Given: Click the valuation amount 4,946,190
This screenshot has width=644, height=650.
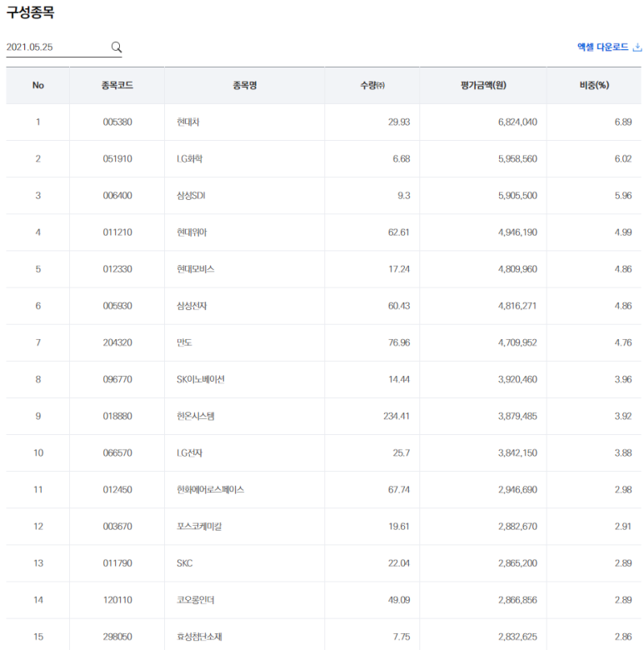Looking at the screenshot, I should [x=517, y=232].
